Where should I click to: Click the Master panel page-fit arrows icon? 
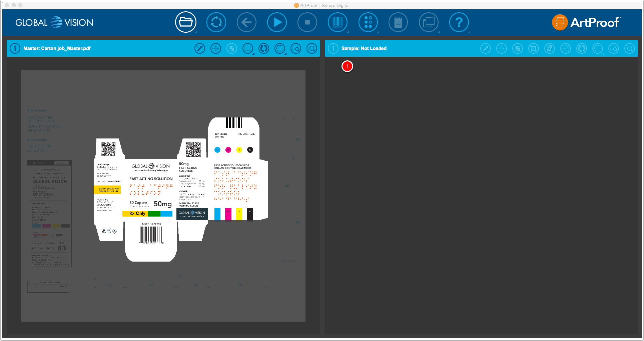pos(232,48)
